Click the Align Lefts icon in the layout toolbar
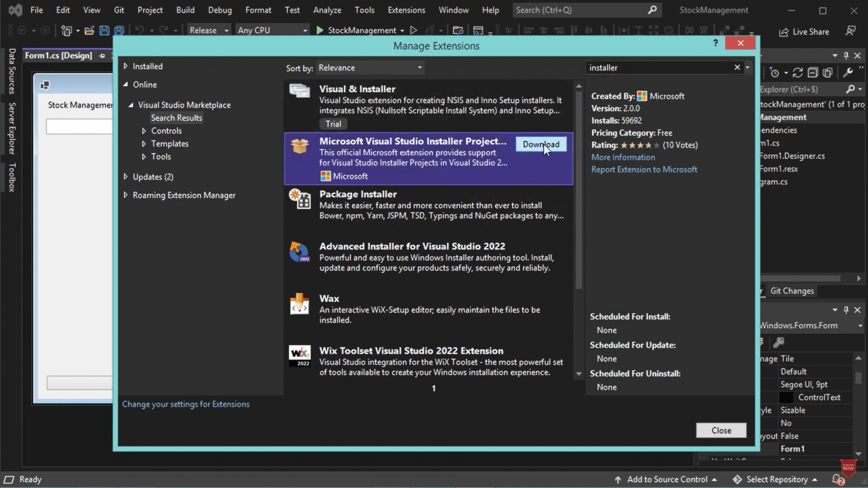The image size is (868, 488). point(530,30)
